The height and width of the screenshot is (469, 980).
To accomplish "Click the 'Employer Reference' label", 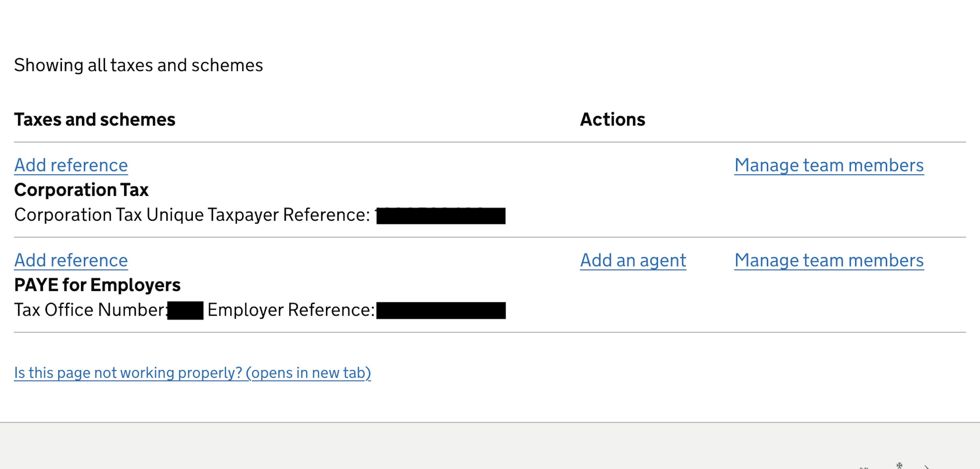I will pos(291,310).
